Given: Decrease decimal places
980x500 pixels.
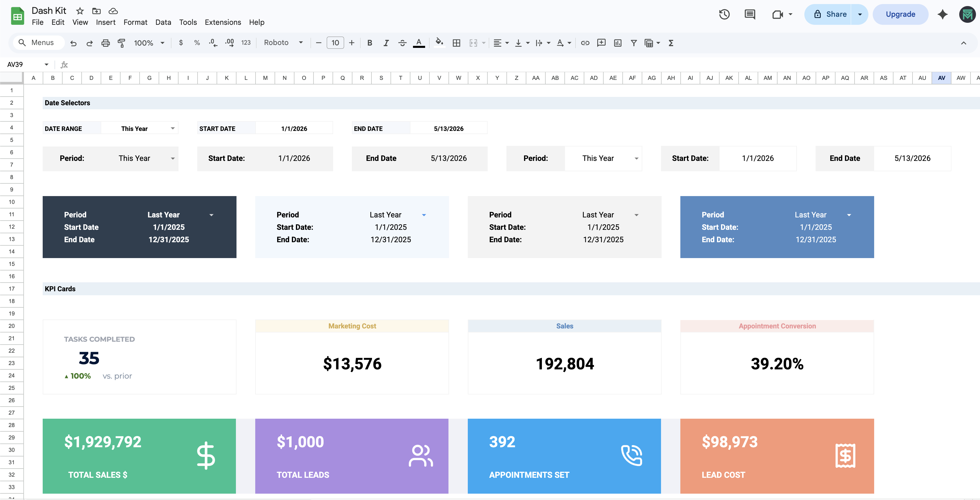Looking at the screenshot, I should pos(213,43).
